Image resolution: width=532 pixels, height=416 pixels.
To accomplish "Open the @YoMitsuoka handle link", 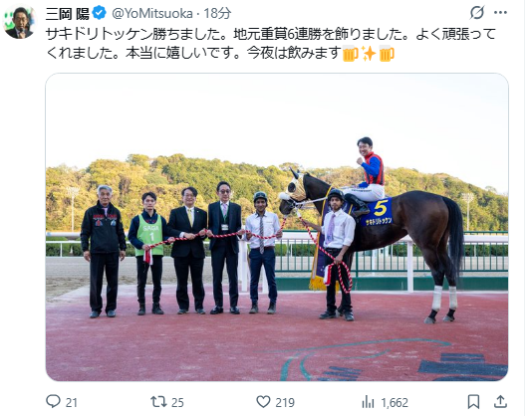I will pyautogui.click(x=152, y=13).
